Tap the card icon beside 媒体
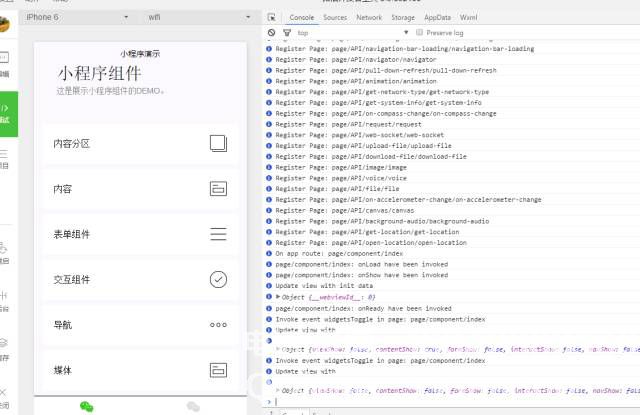Image resolution: width=640 pixels, height=415 pixels. (x=218, y=370)
